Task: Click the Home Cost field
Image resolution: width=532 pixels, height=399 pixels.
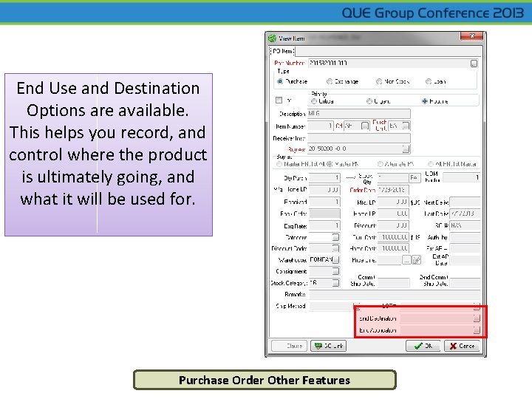Action: click(393, 248)
